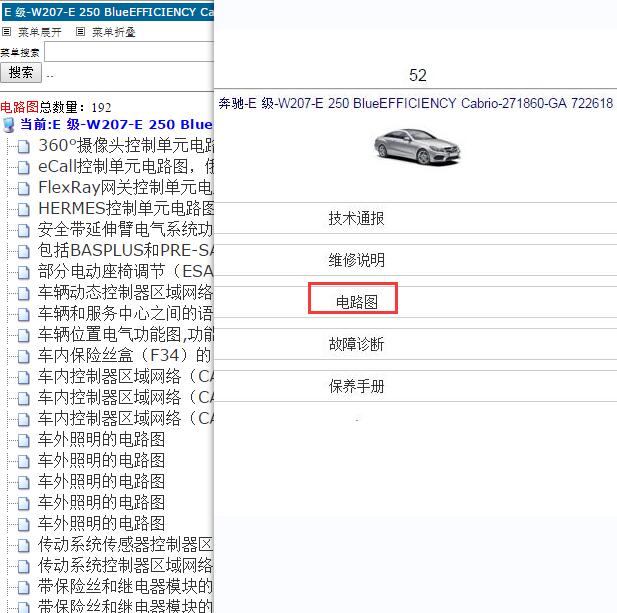This screenshot has height=613, width=617.
Task: Click the number 52 above the vehicle title
Action: 417,75
